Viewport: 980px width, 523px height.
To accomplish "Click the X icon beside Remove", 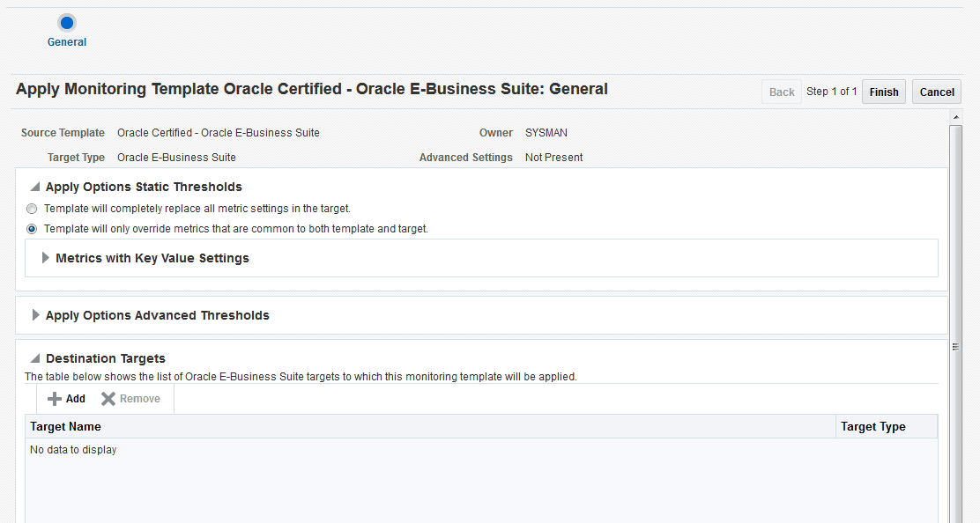I will 108,399.
